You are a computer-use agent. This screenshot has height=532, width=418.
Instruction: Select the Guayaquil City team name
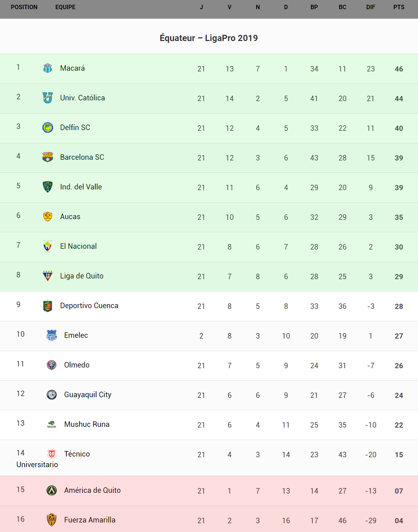tap(88, 395)
